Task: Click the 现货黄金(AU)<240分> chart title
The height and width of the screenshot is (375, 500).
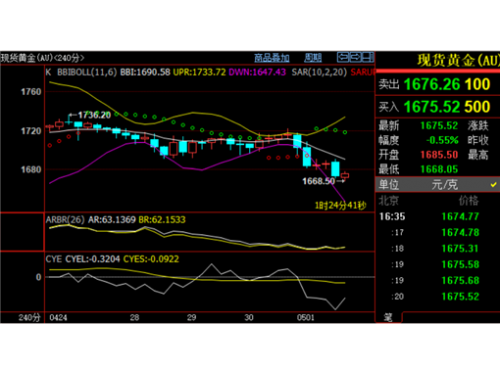Action: (42, 58)
